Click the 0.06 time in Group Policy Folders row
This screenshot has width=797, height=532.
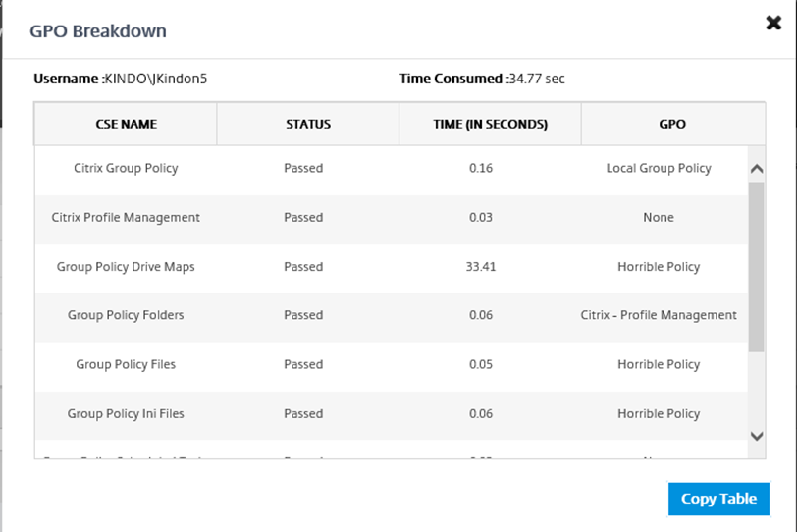pyautogui.click(x=481, y=315)
